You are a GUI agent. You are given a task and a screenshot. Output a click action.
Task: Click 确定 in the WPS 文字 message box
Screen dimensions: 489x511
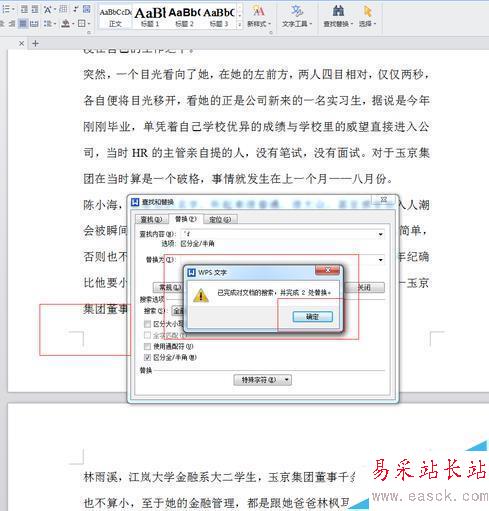coord(312,317)
